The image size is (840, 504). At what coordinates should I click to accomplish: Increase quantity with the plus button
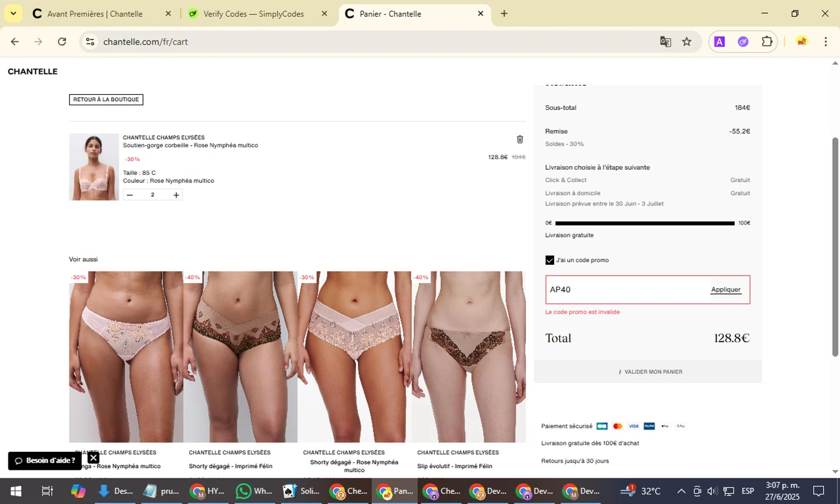pos(176,195)
